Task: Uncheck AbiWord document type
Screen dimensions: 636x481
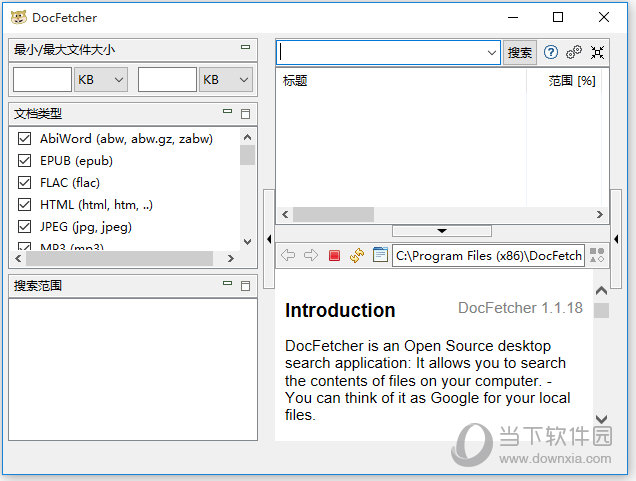Action: (x=24, y=139)
